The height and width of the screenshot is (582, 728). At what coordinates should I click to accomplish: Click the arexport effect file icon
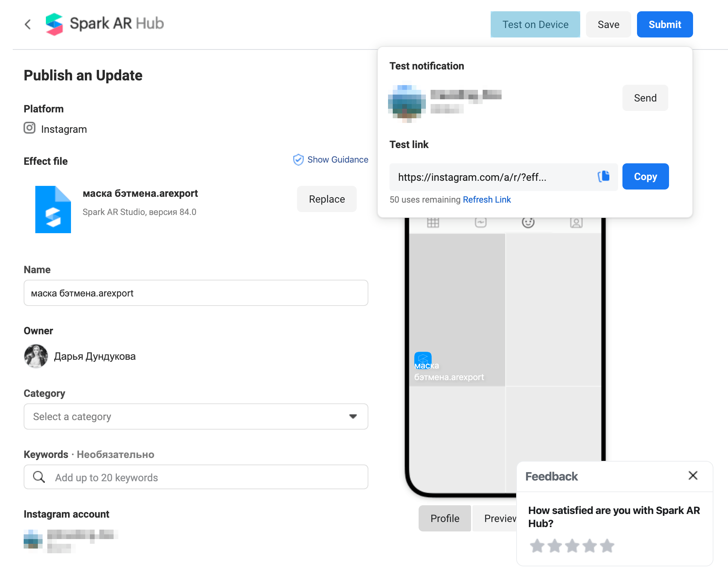point(53,210)
